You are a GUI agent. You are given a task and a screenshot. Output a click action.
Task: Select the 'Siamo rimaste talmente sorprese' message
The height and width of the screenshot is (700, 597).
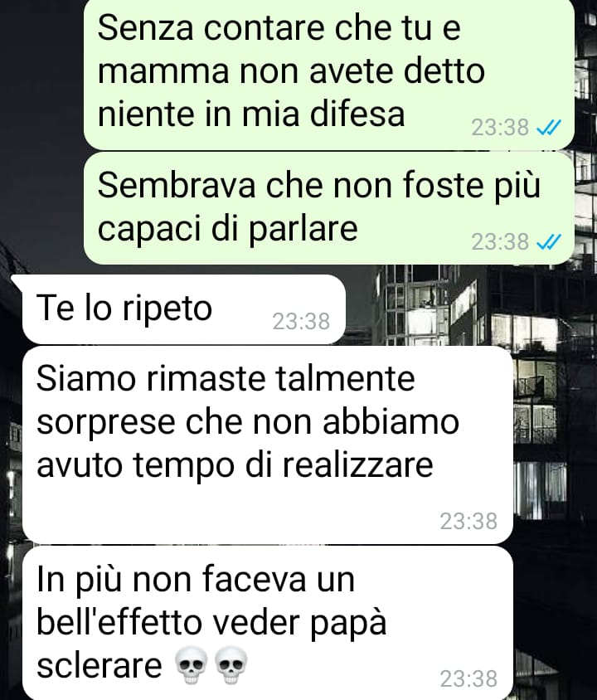coord(268,445)
